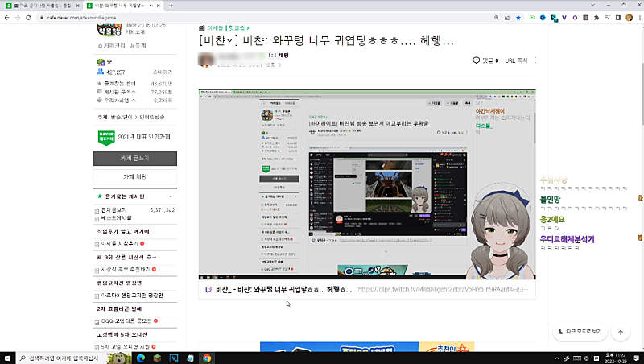Open the blue round extension icon
Screen dimensions: 644x364
click(543, 18)
